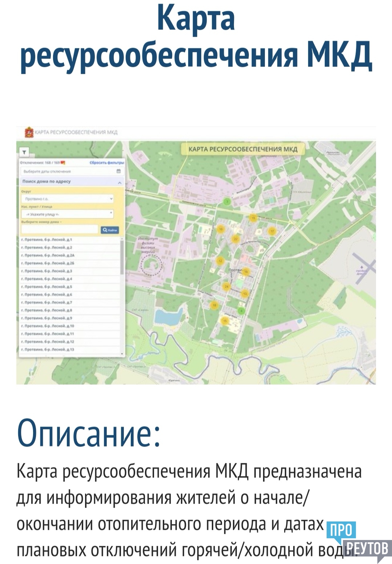
Task: Click the address list scrollbar down arrow
Action: point(122,353)
